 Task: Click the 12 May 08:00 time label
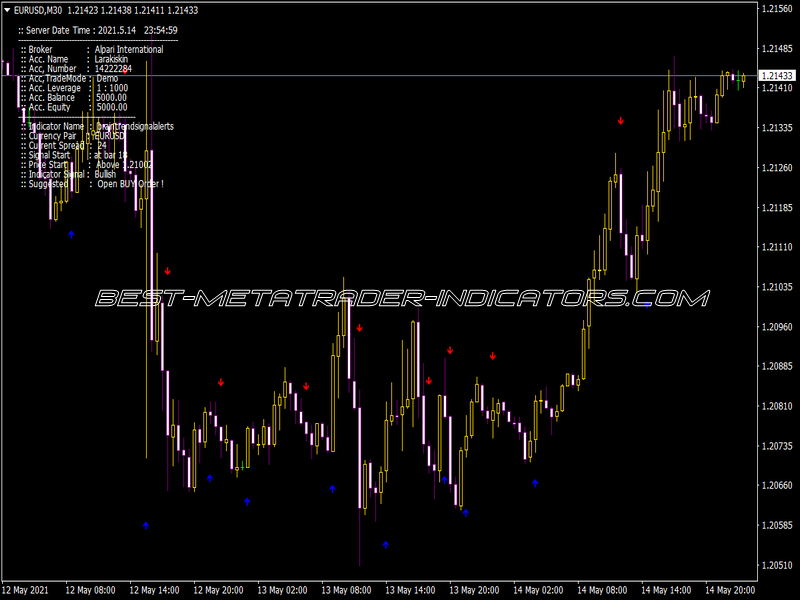(x=90, y=590)
